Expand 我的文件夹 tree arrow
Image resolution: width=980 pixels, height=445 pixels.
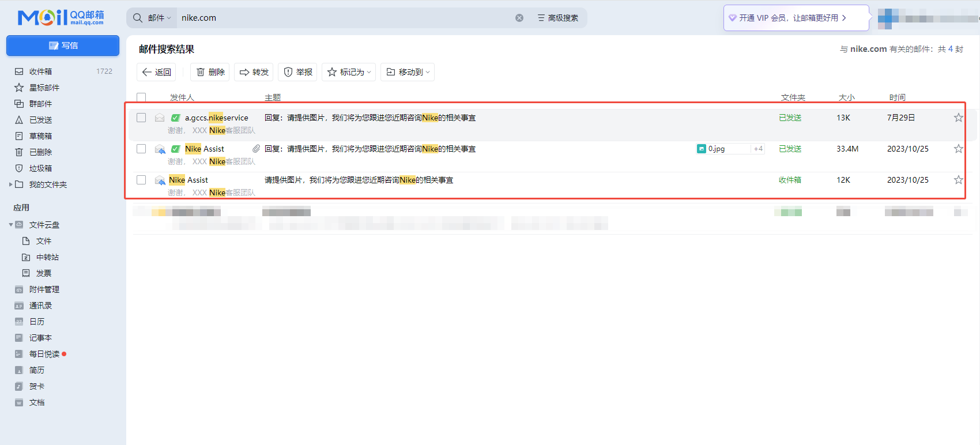(x=10, y=184)
